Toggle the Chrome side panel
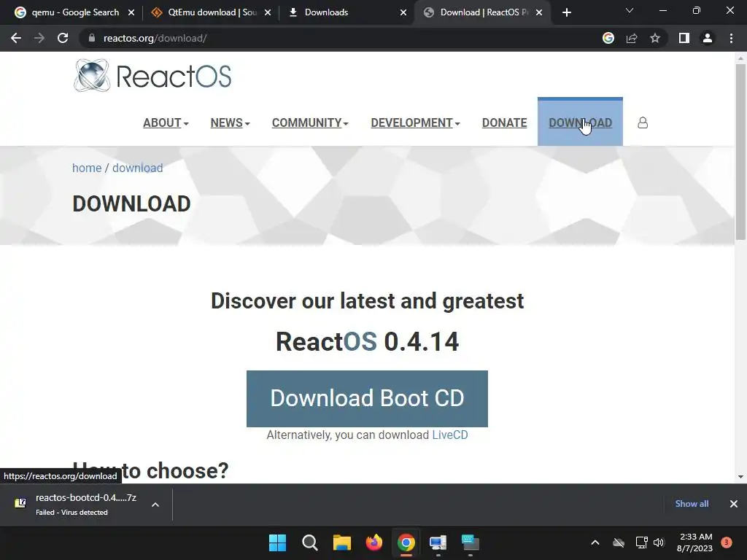Screen dimensions: 747x560 click(684, 38)
